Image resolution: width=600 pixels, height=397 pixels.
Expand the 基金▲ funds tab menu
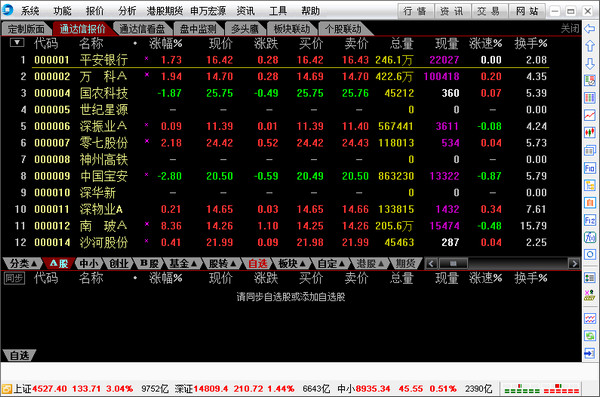click(x=183, y=263)
